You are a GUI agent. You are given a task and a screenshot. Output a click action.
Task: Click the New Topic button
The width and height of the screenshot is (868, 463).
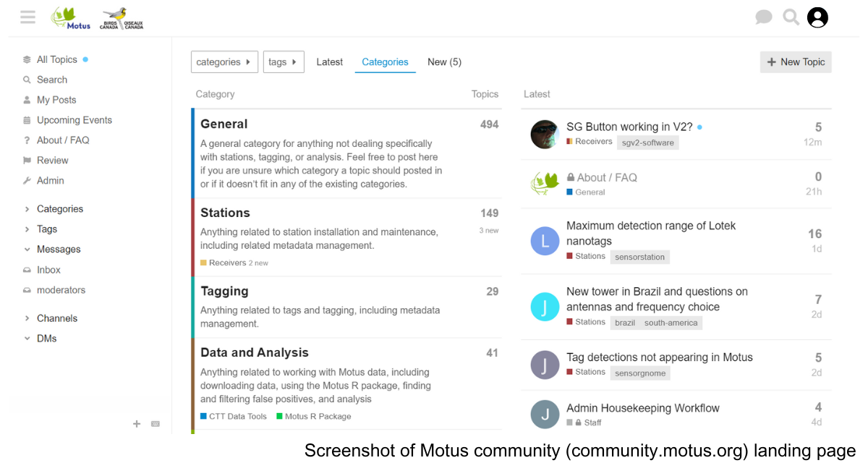click(796, 62)
